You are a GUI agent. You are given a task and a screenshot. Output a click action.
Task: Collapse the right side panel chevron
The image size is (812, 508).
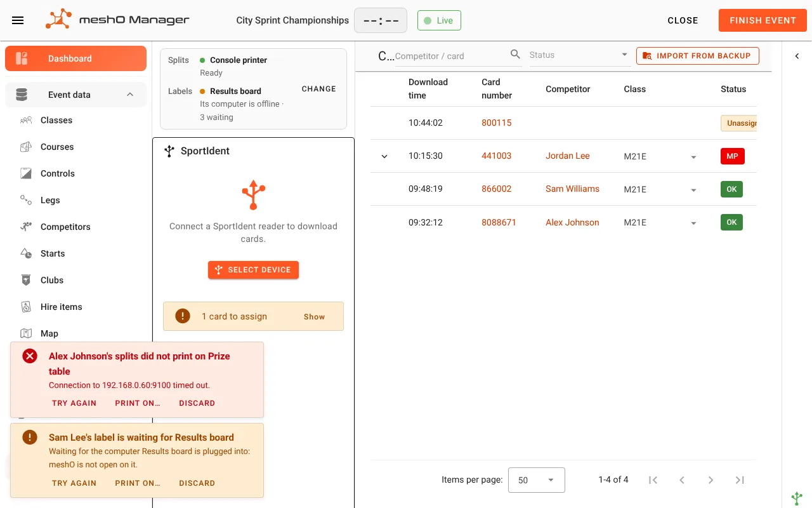tap(797, 56)
